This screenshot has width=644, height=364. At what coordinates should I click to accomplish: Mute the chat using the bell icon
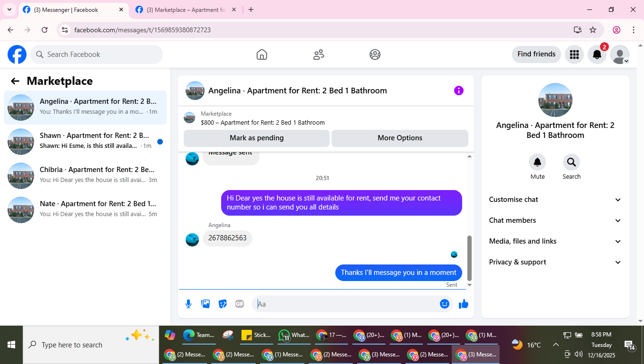coord(537,162)
